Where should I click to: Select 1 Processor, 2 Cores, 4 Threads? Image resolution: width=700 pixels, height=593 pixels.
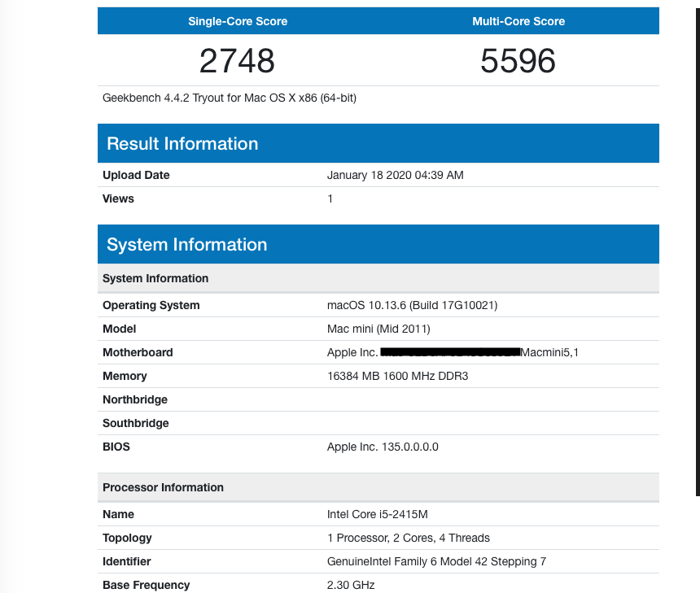click(x=409, y=538)
